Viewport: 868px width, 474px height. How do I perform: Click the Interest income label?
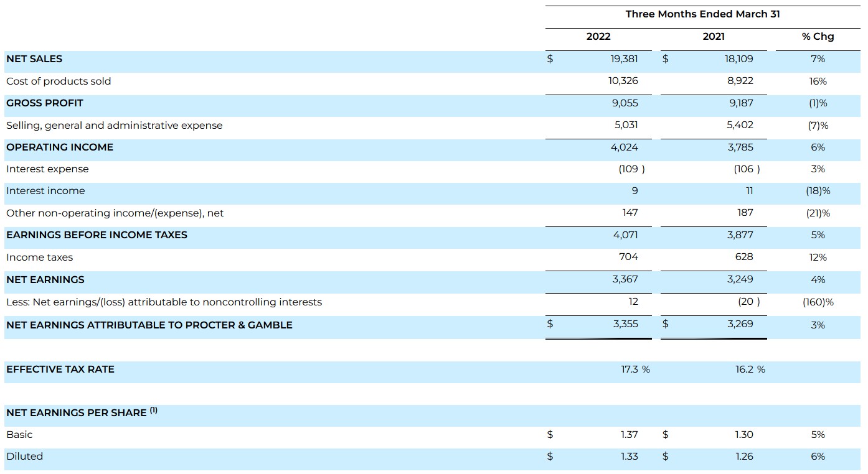click(45, 191)
